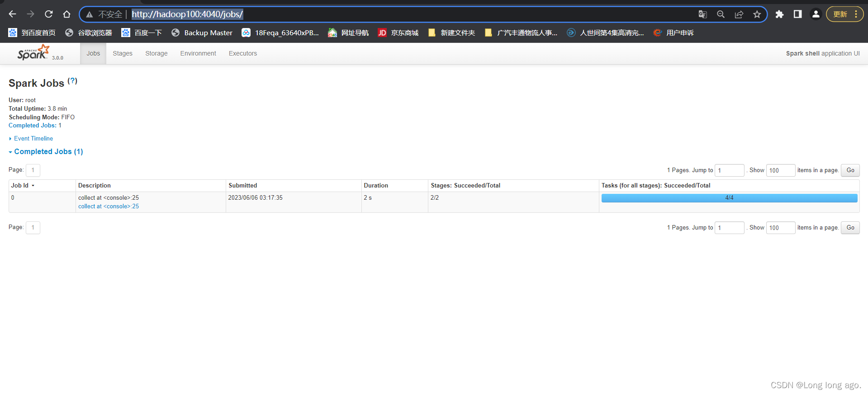Click the submitted time 2023/06/06 03:17:35

pos(256,198)
